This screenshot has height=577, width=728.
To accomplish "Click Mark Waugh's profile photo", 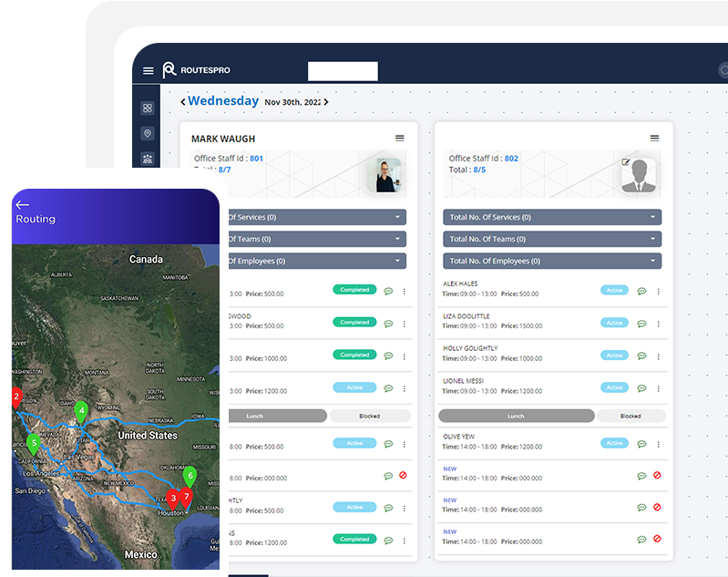I will coord(385,175).
